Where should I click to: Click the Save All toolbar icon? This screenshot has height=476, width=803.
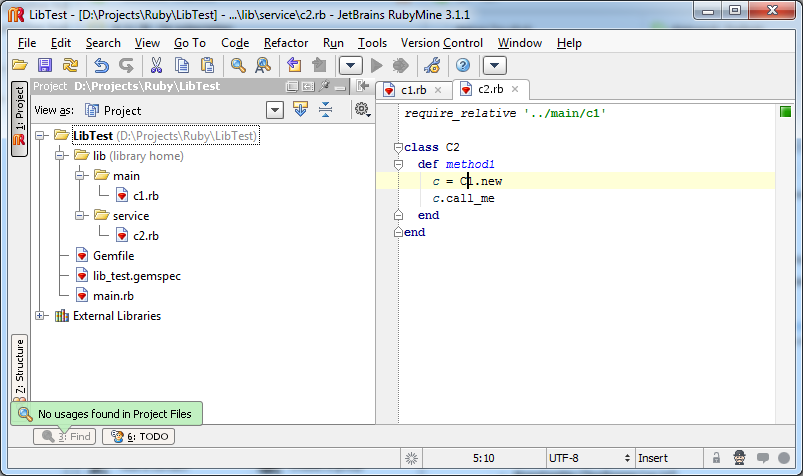[45, 65]
